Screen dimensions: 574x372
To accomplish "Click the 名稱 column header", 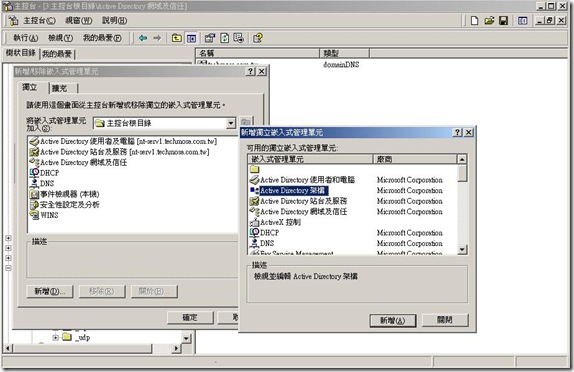I will coord(258,53).
